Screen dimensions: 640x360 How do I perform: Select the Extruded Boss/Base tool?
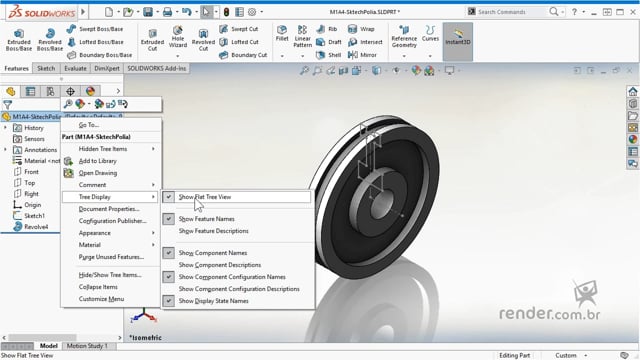(x=19, y=39)
